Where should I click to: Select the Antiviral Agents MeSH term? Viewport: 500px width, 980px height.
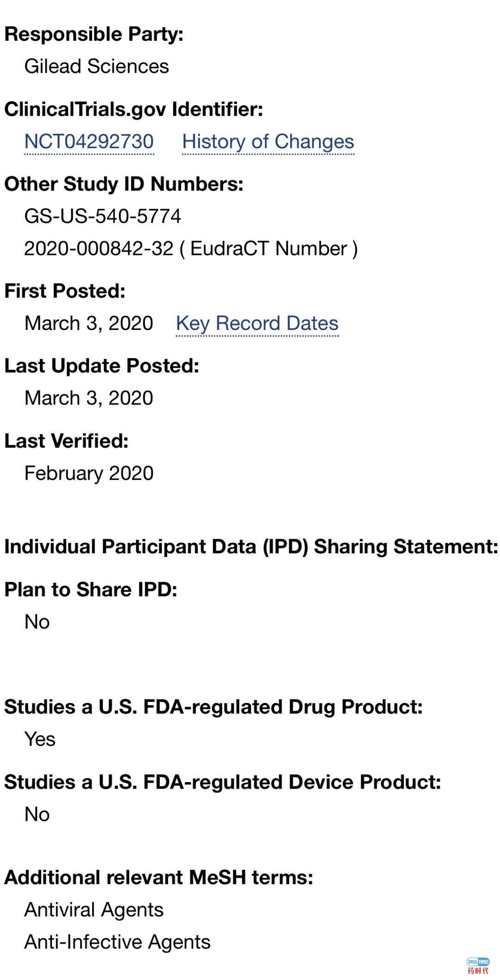[94, 910]
